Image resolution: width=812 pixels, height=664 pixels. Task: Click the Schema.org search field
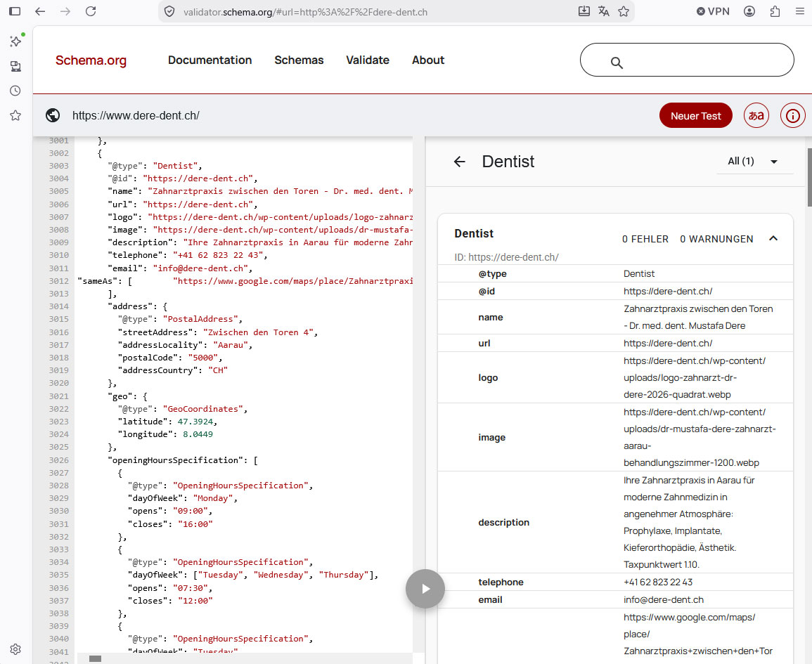(687, 60)
